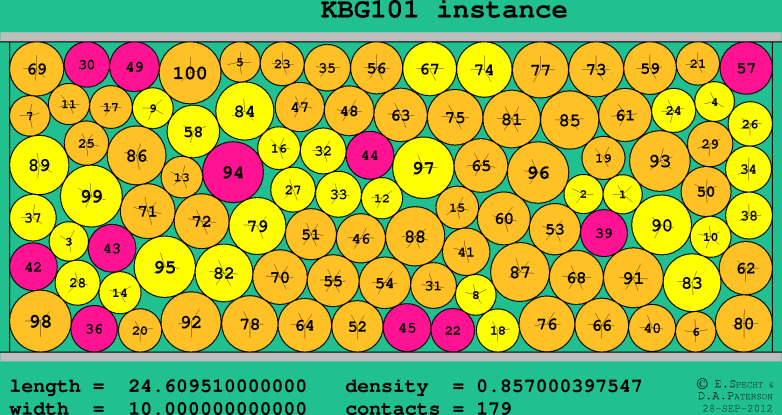Viewport: 782px width, 415px height.
Task: Select the small yellow circle 12
Action: [x=382, y=199]
